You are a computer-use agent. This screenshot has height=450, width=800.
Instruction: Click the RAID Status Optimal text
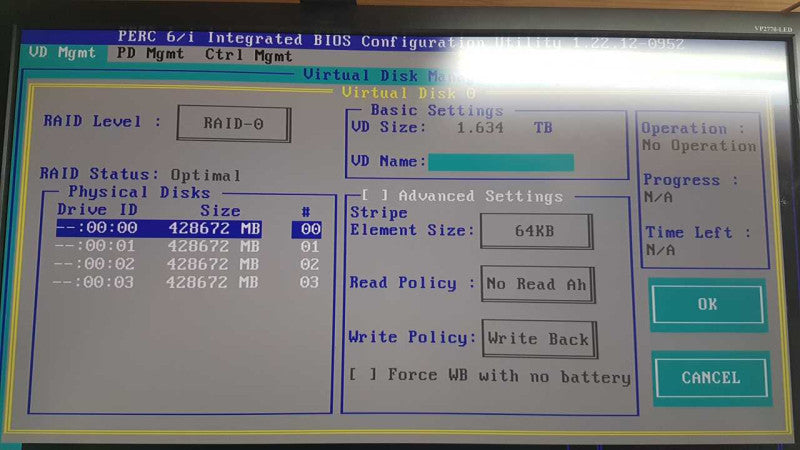pyautogui.click(x=205, y=176)
